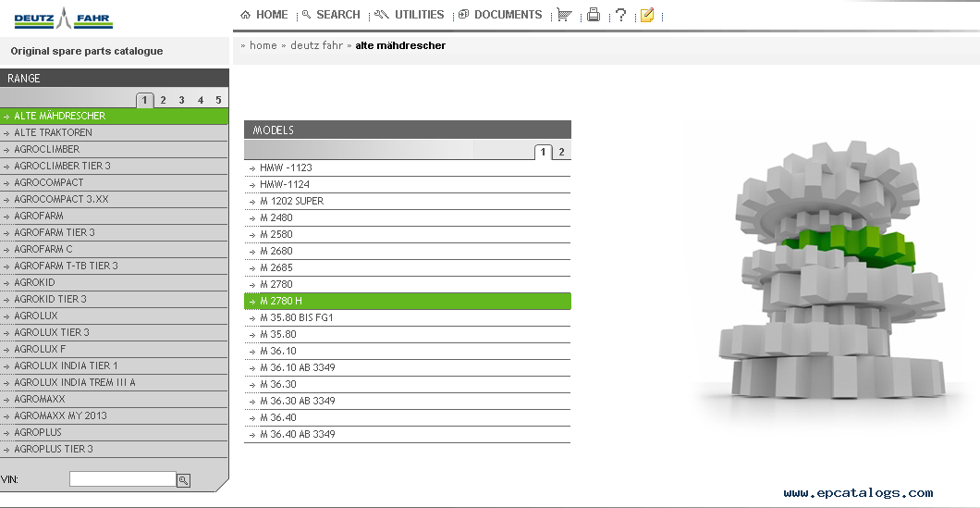Open model M 36.30
The height and width of the screenshot is (508, 980).
pyautogui.click(x=408, y=384)
